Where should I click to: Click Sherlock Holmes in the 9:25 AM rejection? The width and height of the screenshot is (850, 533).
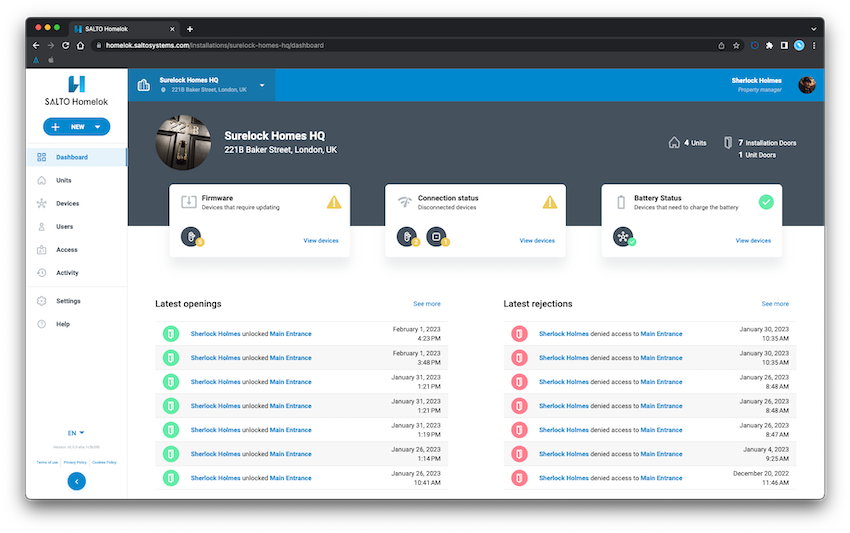point(564,454)
